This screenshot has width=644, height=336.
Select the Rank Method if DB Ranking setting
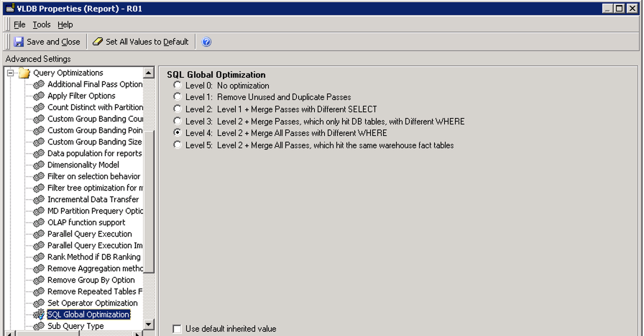(x=94, y=257)
